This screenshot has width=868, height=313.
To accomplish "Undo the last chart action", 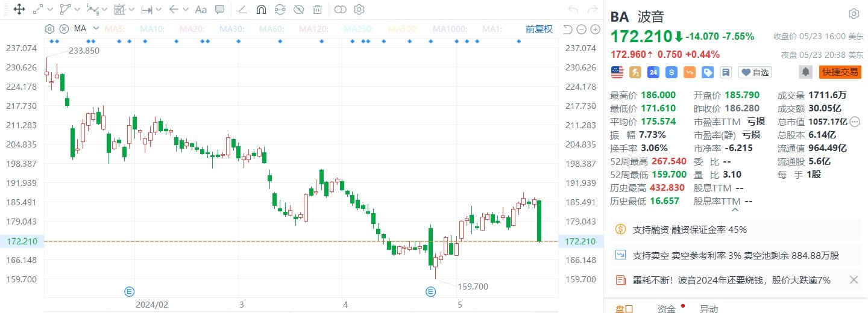I will pyautogui.click(x=574, y=10).
